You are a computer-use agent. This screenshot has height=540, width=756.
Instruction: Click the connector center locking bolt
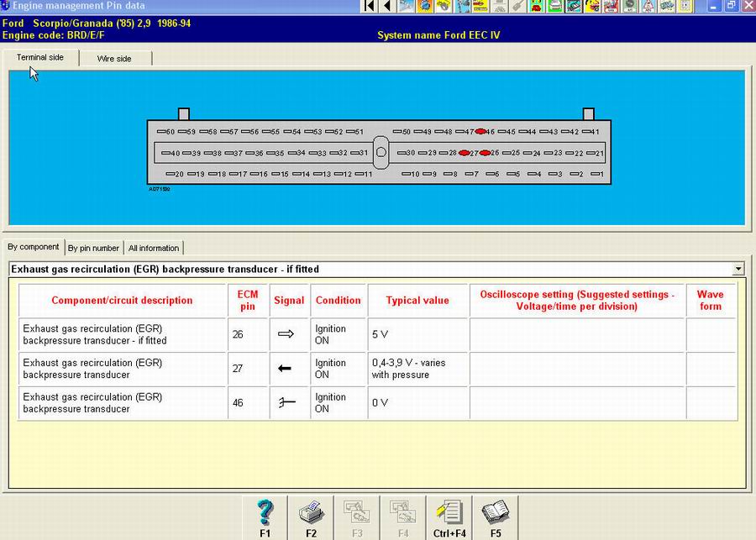tap(381, 152)
